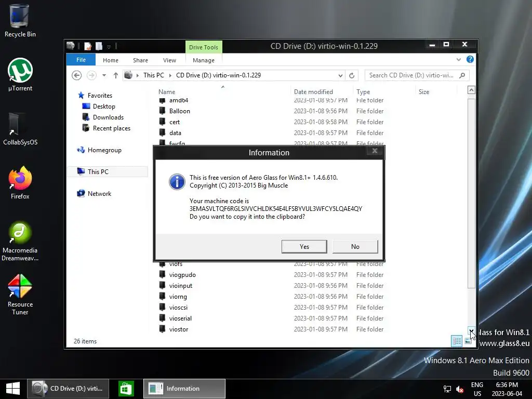This screenshot has height=399, width=532.
Task: Select Desktop in navigation pane
Action: [x=104, y=106]
